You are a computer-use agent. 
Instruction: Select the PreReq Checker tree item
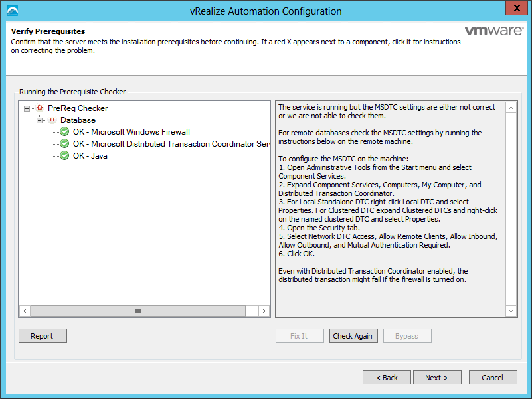[x=78, y=108]
